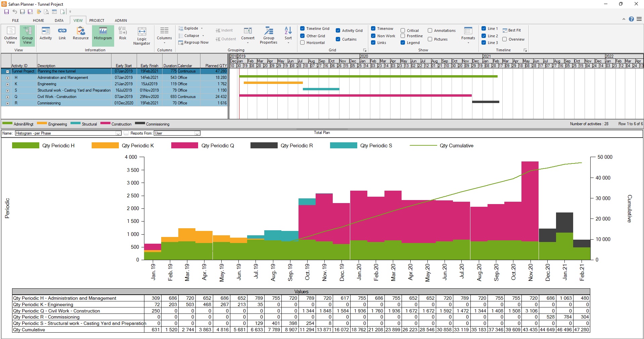
Task: Open the FILE tab
Action: tap(15, 20)
